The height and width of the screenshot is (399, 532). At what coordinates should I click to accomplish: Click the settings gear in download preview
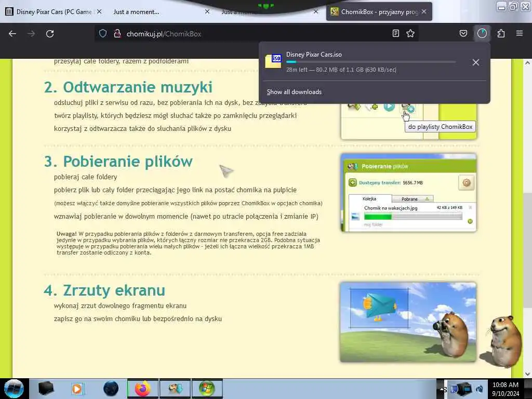tap(467, 182)
